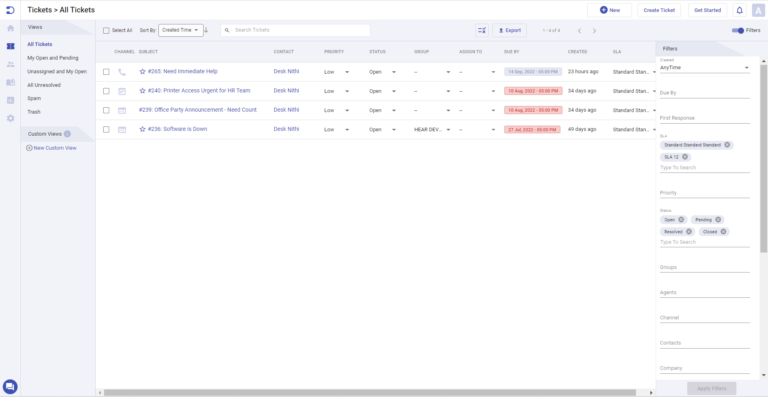Click the column customization icon beside Export
768x397 pixels.
coord(482,30)
